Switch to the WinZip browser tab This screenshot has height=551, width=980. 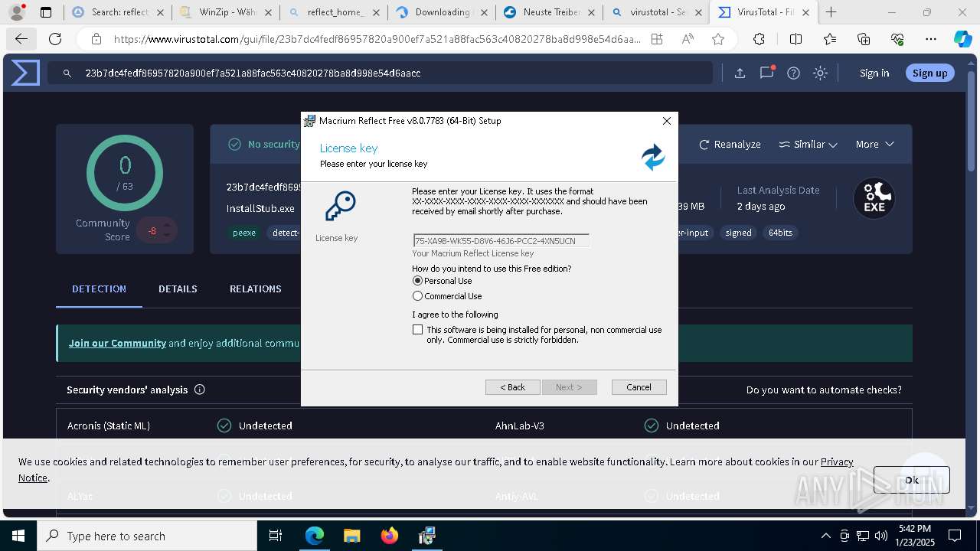(x=224, y=12)
